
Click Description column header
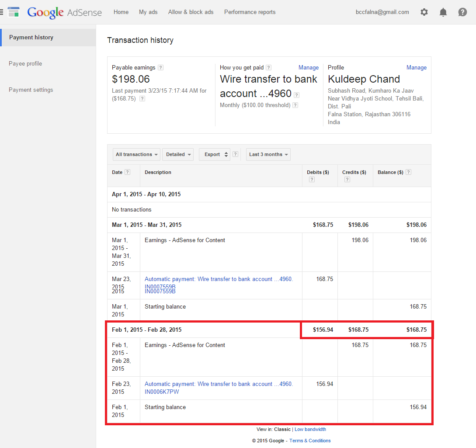tap(158, 172)
